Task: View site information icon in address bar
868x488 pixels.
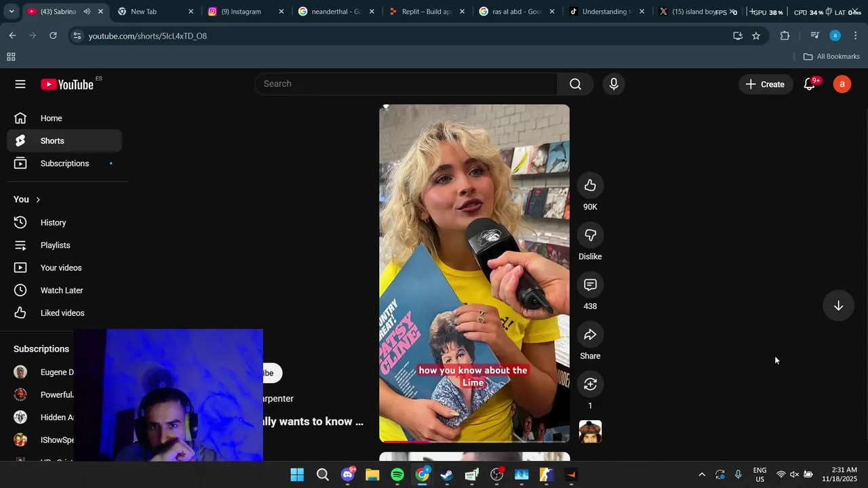Action: click(x=77, y=35)
